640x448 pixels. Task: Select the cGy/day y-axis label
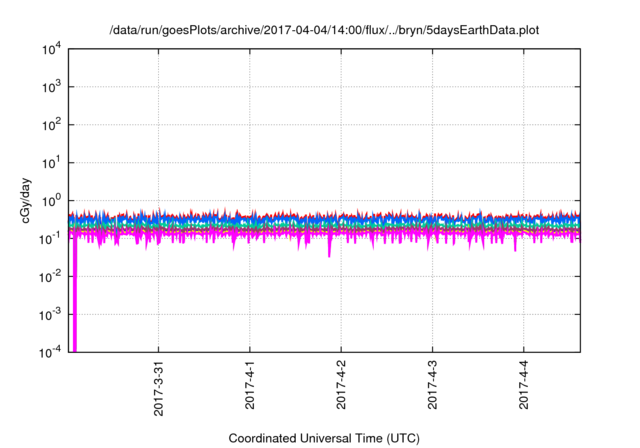(x=26, y=200)
